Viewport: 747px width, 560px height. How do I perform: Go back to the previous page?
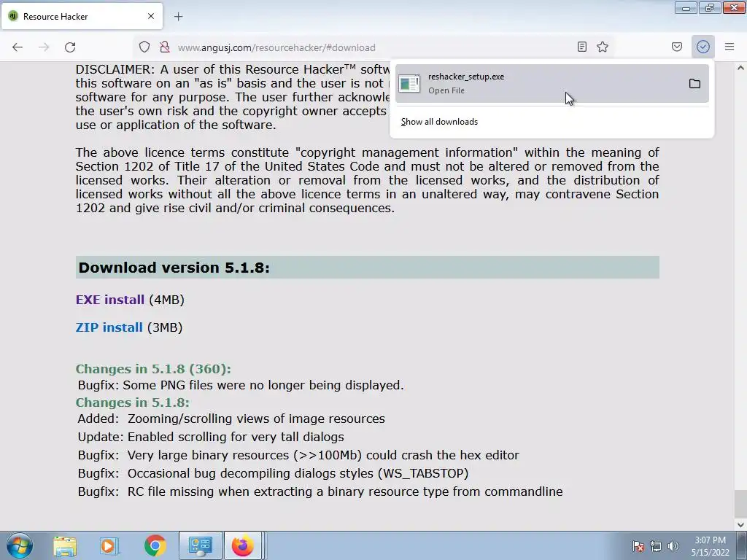pyautogui.click(x=18, y=47)
